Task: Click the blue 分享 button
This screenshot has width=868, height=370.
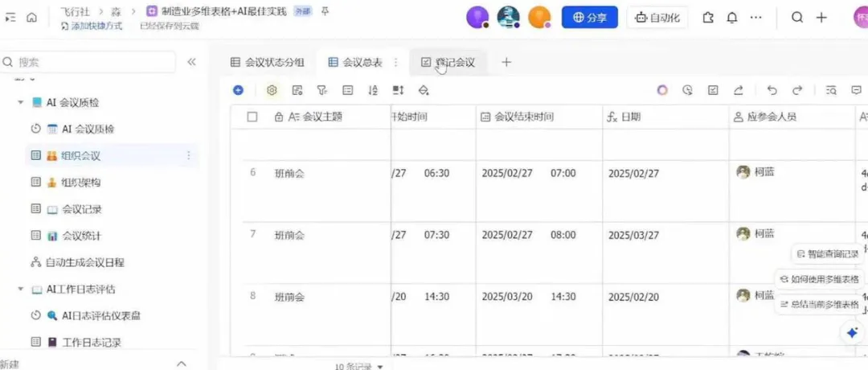Action: (x=590, y=17)
